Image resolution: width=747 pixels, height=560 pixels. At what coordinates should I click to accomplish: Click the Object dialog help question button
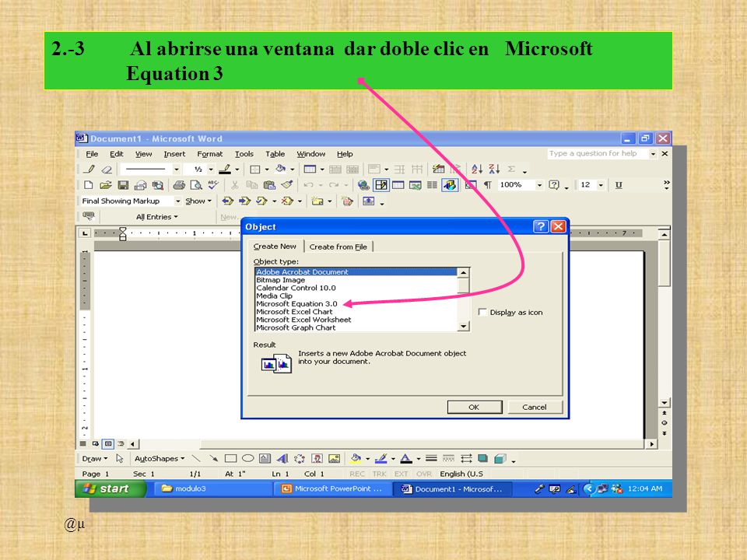coord(540,226)
